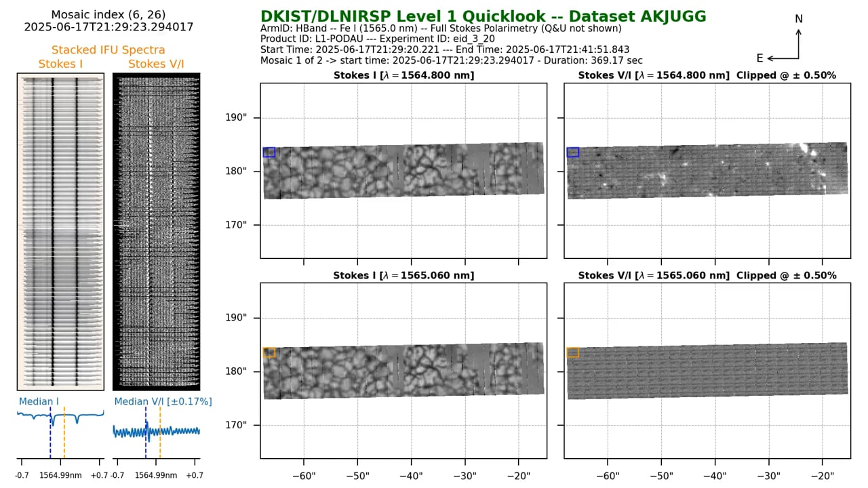Click '1564.99nm' label under Median I plot
The width and height of the screenshot is (868, 488).
click(x=60, y=476)
